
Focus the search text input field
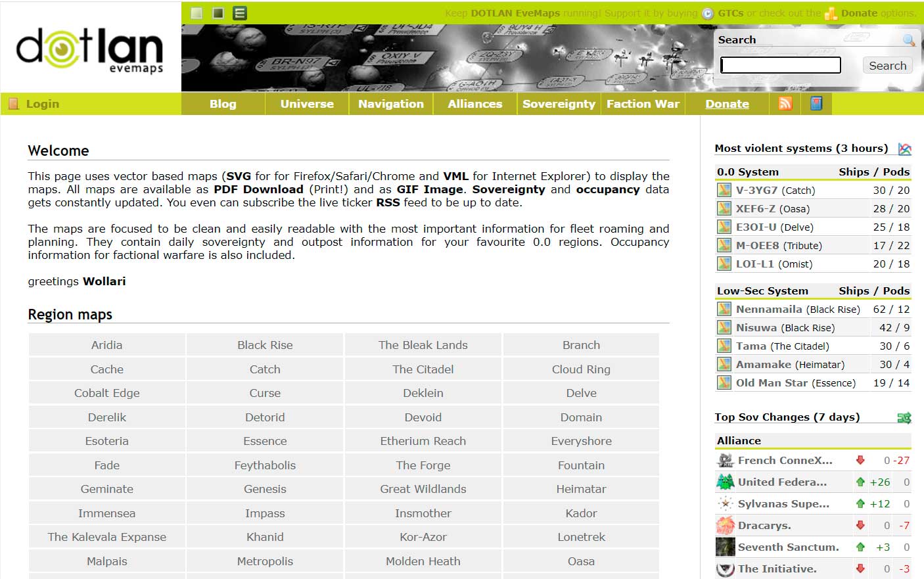pyautogui.click(x=781, y=65)
